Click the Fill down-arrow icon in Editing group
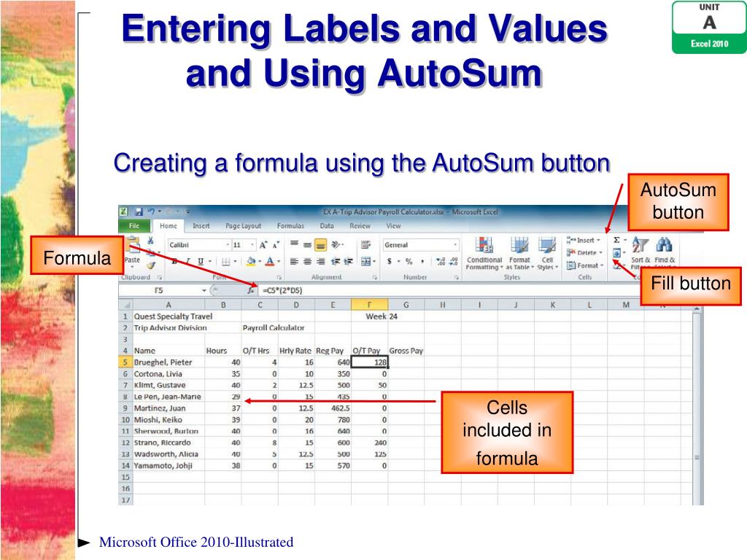The image size is (747, 560). coord(616,253)
